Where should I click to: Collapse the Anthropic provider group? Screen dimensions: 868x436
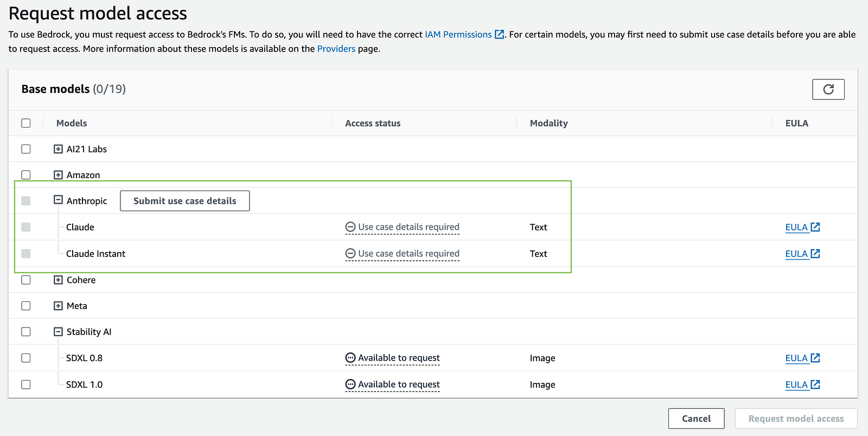[58, 200]
